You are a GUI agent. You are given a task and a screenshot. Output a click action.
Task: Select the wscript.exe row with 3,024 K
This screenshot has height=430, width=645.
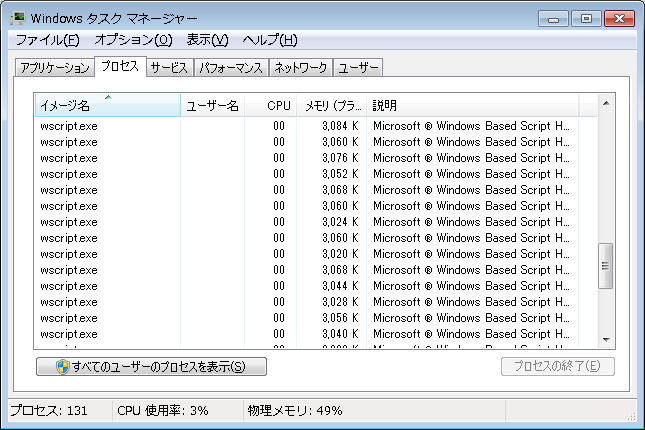point(306,222)
